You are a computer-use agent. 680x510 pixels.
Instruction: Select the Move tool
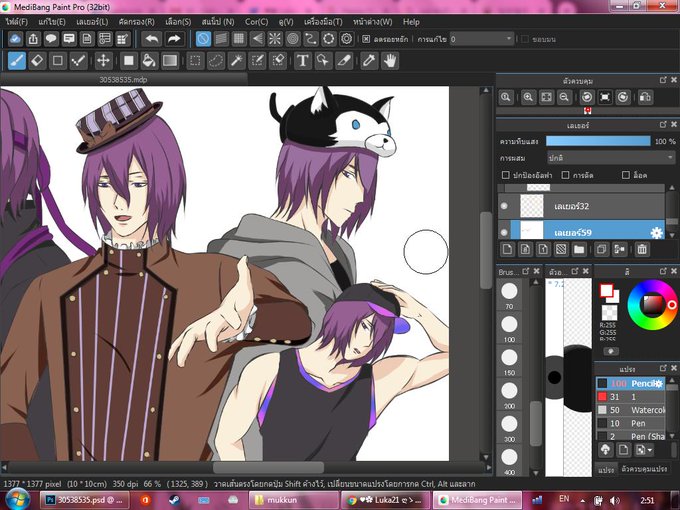[103, 61]
